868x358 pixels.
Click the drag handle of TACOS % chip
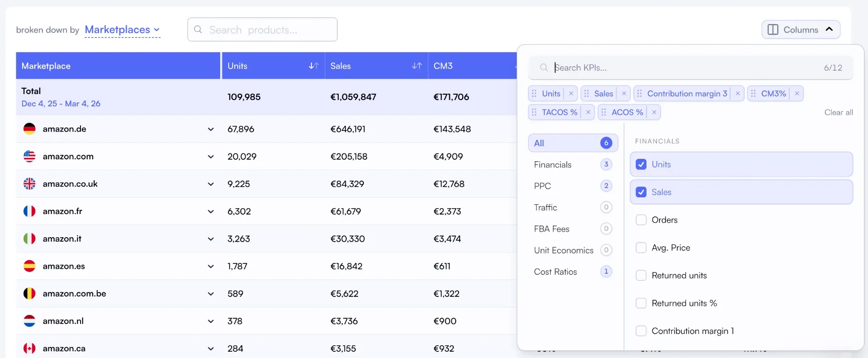tap(534, 112)
